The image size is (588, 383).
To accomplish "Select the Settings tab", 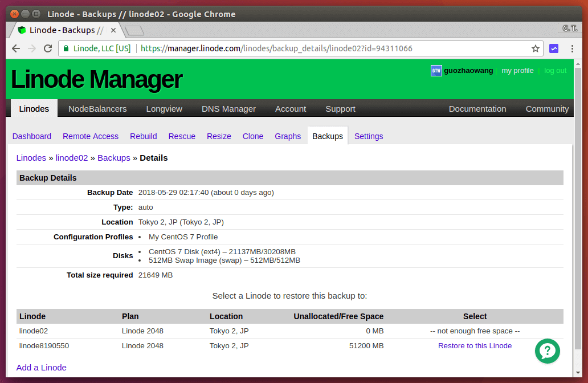I will pyautogui.click(x=368, y=136).
